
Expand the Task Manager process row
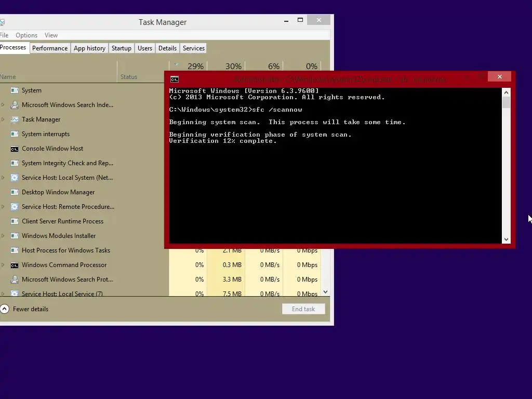3,119
